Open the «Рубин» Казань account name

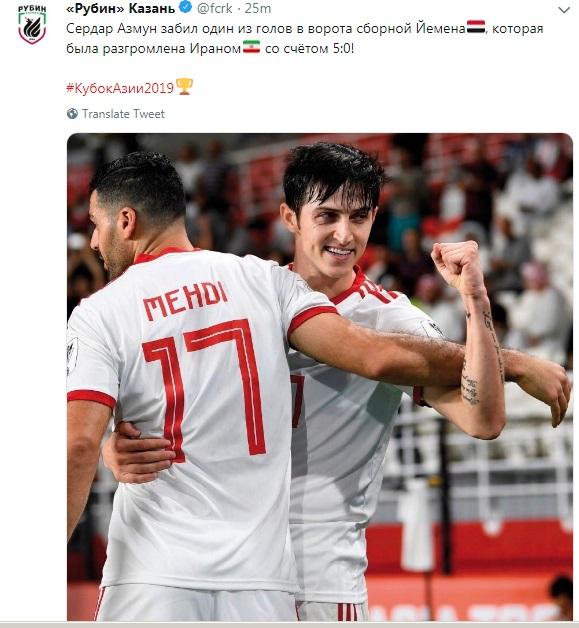[x=121, y=8]
